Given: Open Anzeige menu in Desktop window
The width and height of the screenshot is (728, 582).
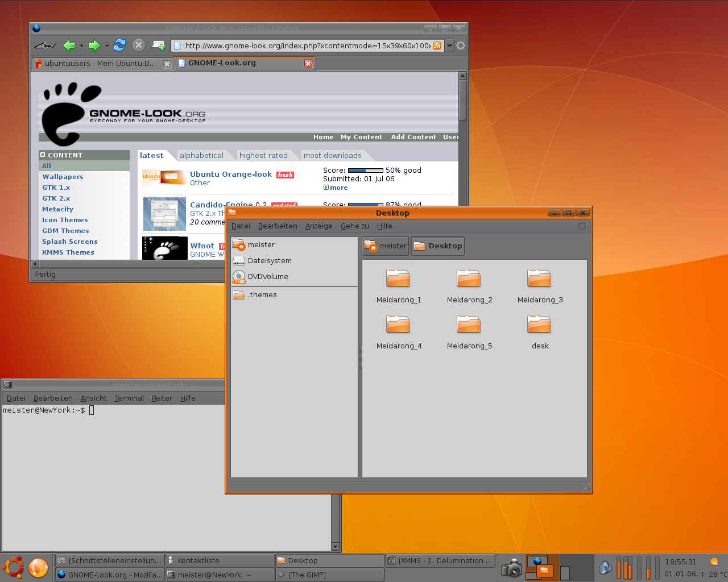Looking at the screenshot, I should coord(318,226).
